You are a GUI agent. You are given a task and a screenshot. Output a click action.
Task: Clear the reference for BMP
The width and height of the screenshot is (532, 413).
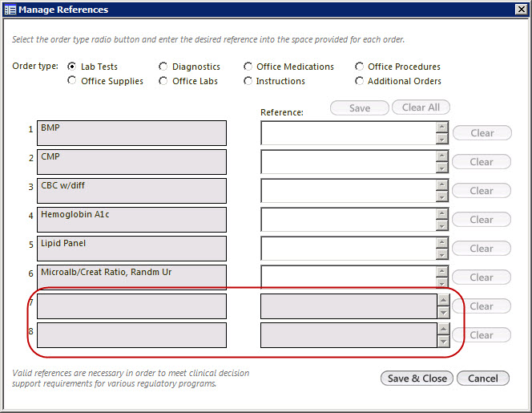click(x=482, y=133)
